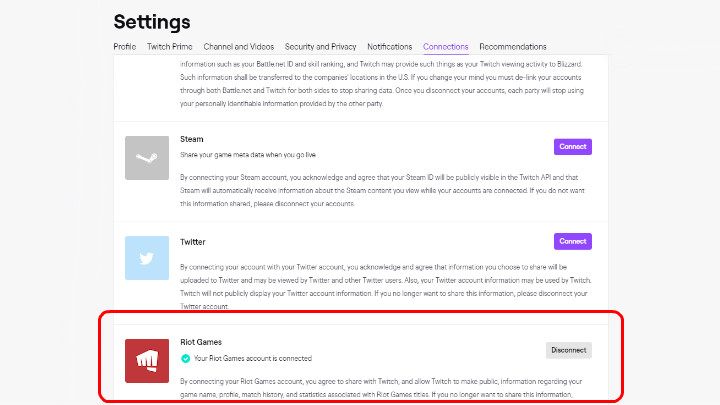720x405 pixels.
Task: Open the Profile tab
Action: point(125,47)
